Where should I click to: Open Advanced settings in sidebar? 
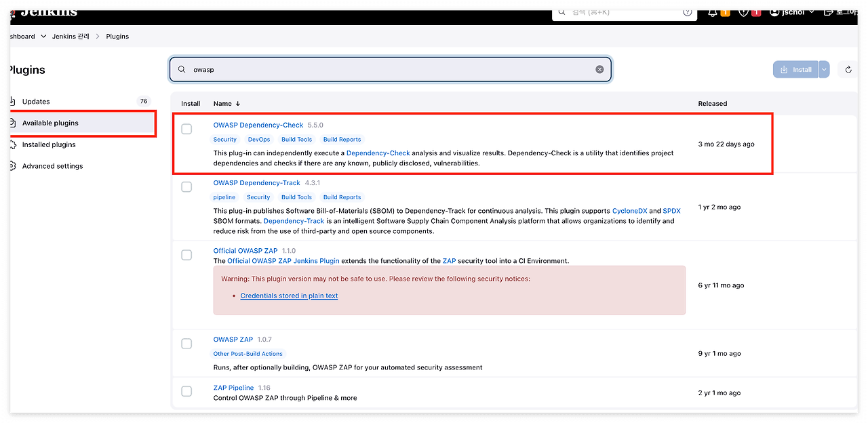click(x=82, y=166)
